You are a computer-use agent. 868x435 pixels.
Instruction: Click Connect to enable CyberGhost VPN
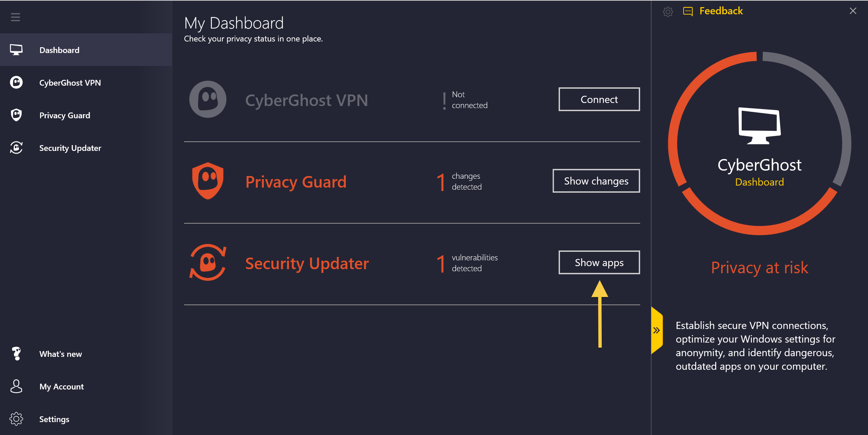coord(597,99)
